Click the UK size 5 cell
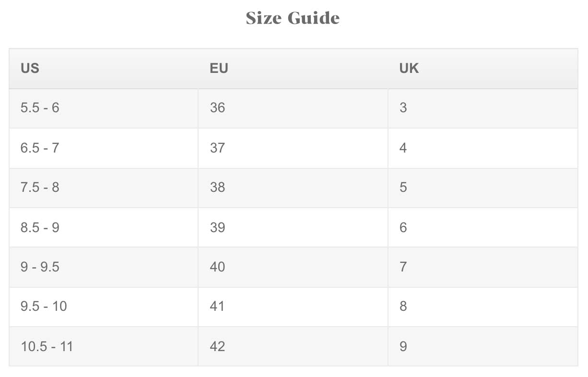This screenshot has width=588, height=377. click(x=403, y=188)
